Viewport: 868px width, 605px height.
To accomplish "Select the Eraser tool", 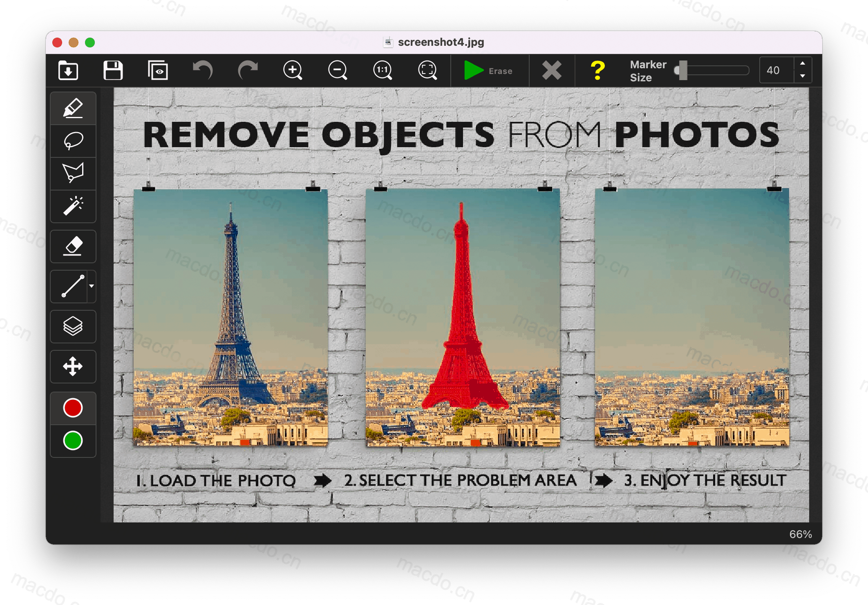I will tap(73, 246).
